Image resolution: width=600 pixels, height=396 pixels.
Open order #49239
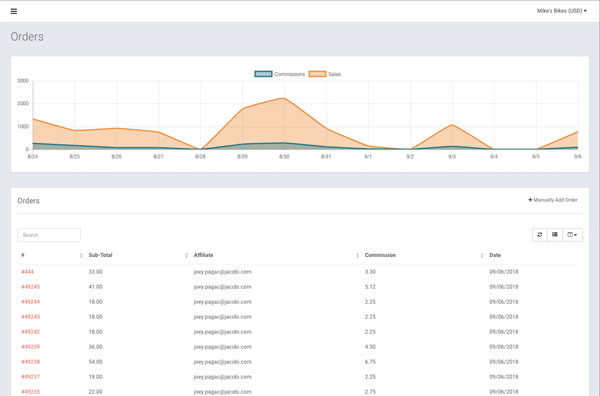point(31,347)
